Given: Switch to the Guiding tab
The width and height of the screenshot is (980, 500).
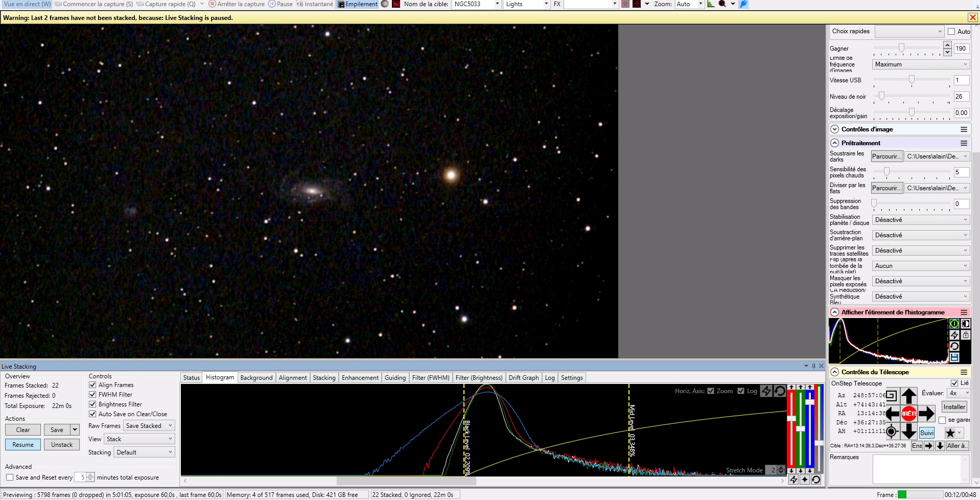Looking at the screenshot, I should (395, 378).
